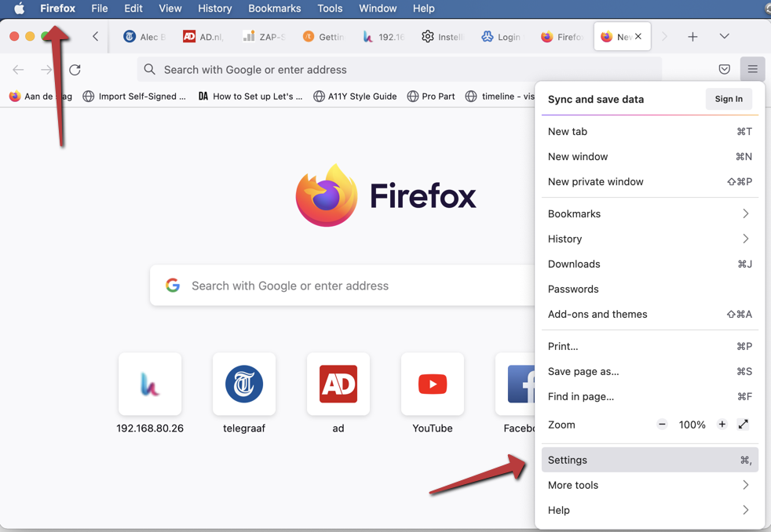Viewport: 771px width, 532px height.
Task: Switch to the Instell settings tab
Action: pos(443,37)
